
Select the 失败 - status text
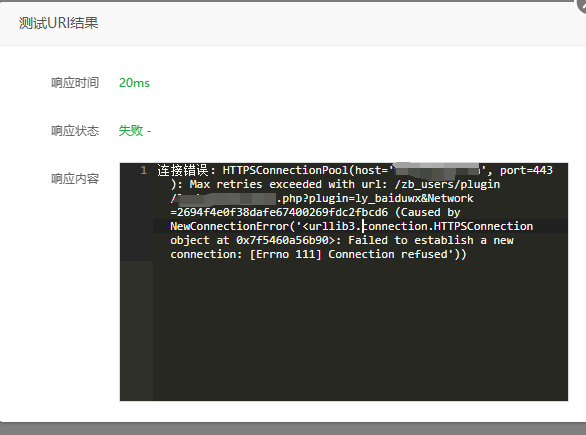[135, 131]
